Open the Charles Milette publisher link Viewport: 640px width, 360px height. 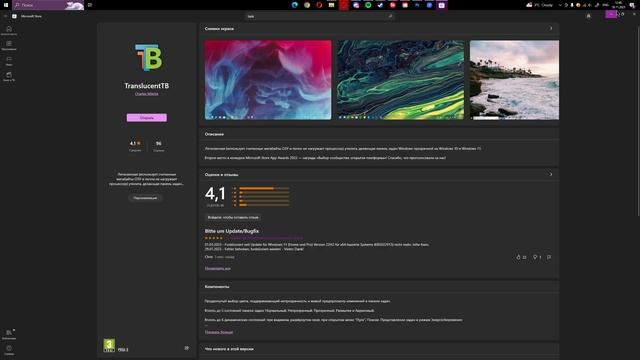[147, 93]
